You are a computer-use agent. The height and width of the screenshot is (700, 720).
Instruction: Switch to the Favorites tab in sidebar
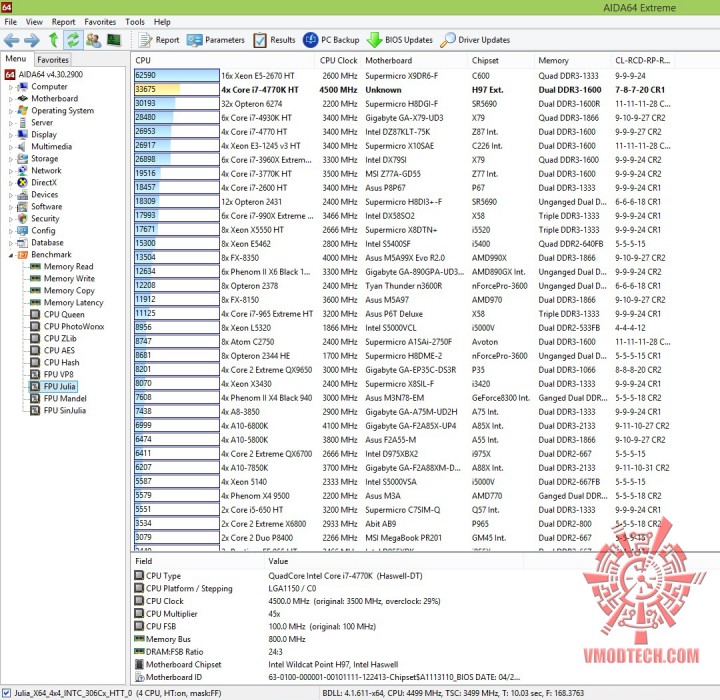click(53, 59)
